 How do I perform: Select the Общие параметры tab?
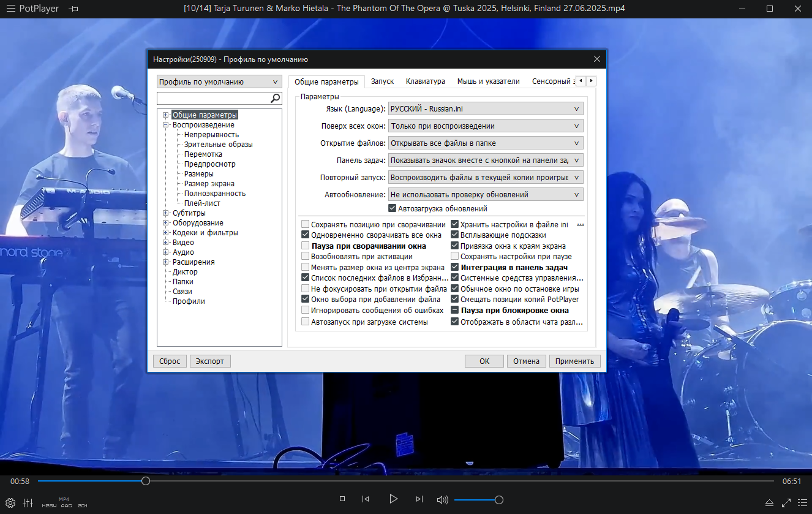click(x=326, y=82)
